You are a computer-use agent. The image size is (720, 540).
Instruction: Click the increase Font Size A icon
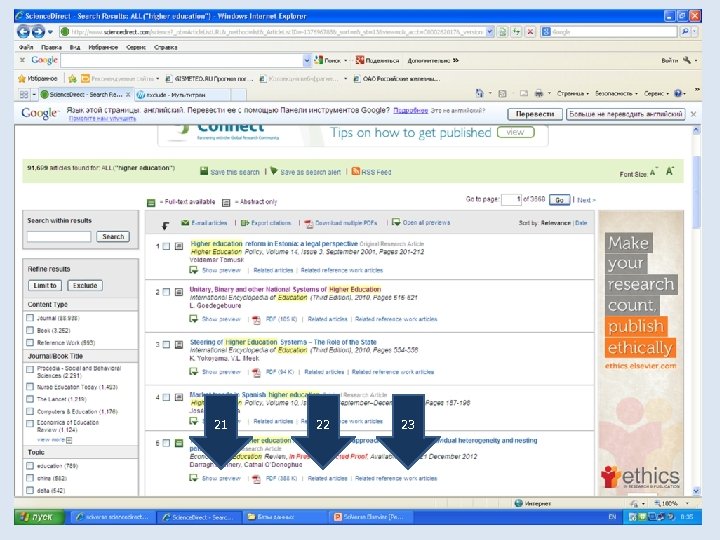pos(670,171)
